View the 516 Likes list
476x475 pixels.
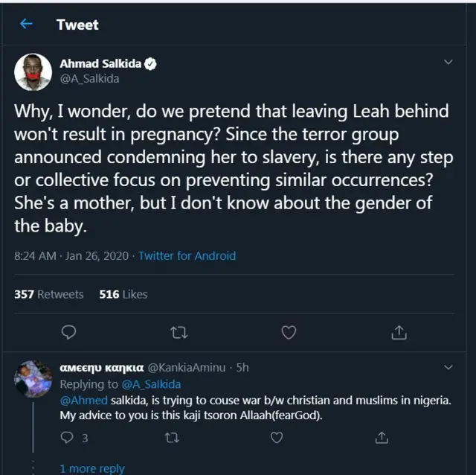point(123,294)
